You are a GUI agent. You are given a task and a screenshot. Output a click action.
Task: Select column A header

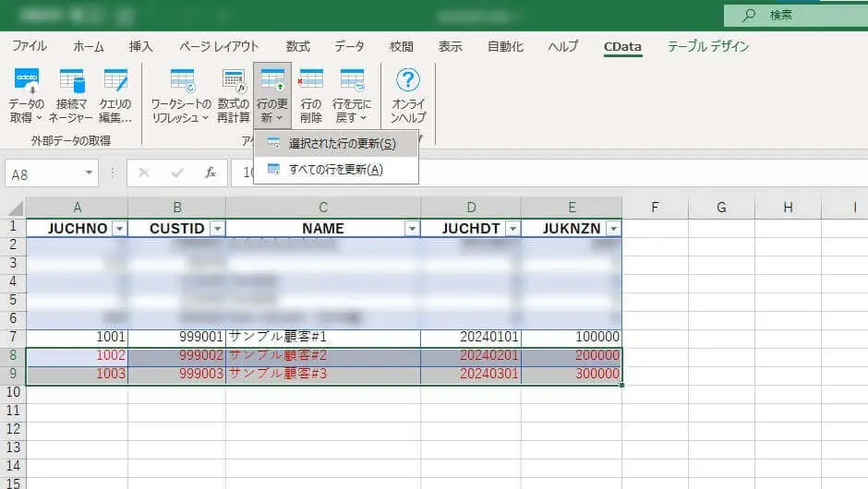pyautogui.click(x=77, y=208)
